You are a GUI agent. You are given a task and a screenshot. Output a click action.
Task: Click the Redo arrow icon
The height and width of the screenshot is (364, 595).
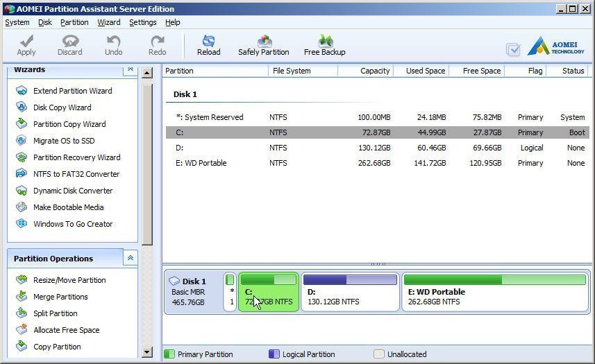click(157, 40)
